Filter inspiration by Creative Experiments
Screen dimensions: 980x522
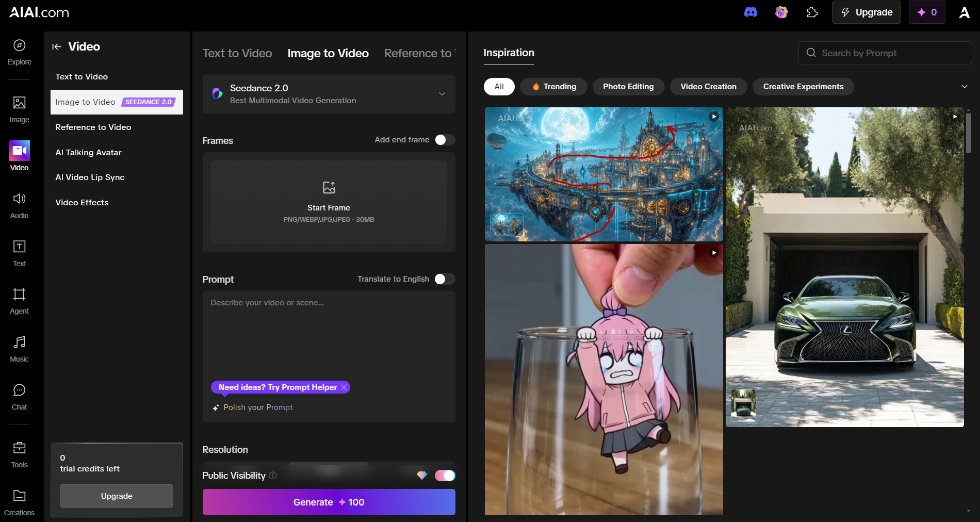click(x=803, y=87)
